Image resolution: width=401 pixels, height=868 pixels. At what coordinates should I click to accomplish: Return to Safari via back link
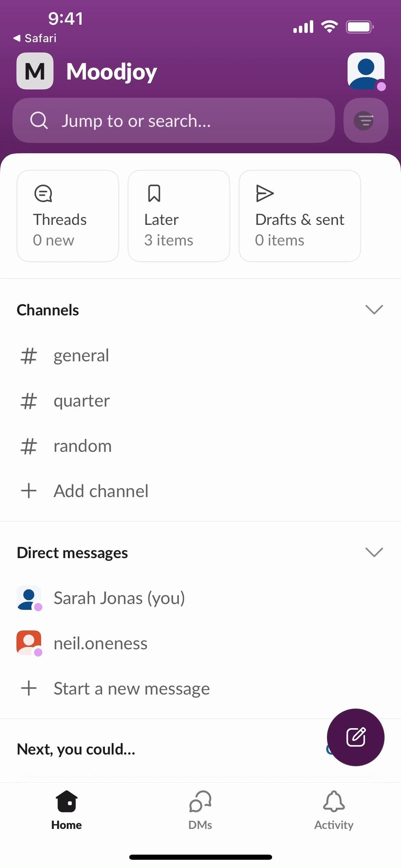click(x=35, y=38)
